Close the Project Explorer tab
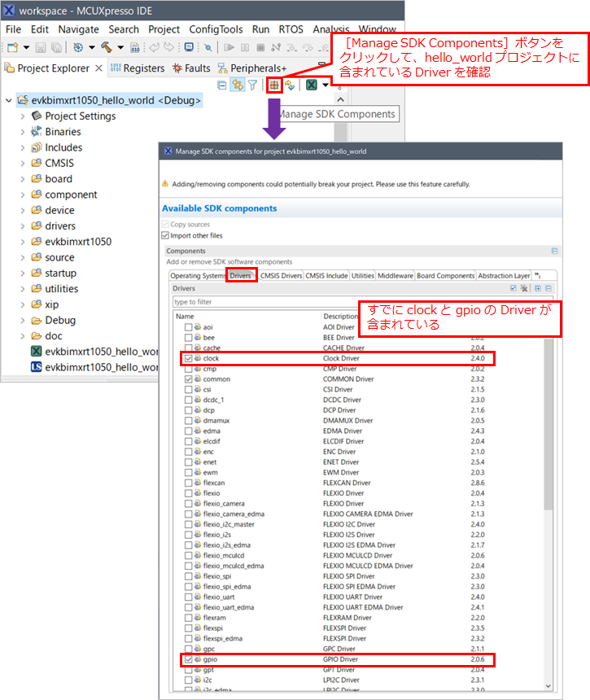The height and width of the screenshot is (700, 590). [99, 68]
